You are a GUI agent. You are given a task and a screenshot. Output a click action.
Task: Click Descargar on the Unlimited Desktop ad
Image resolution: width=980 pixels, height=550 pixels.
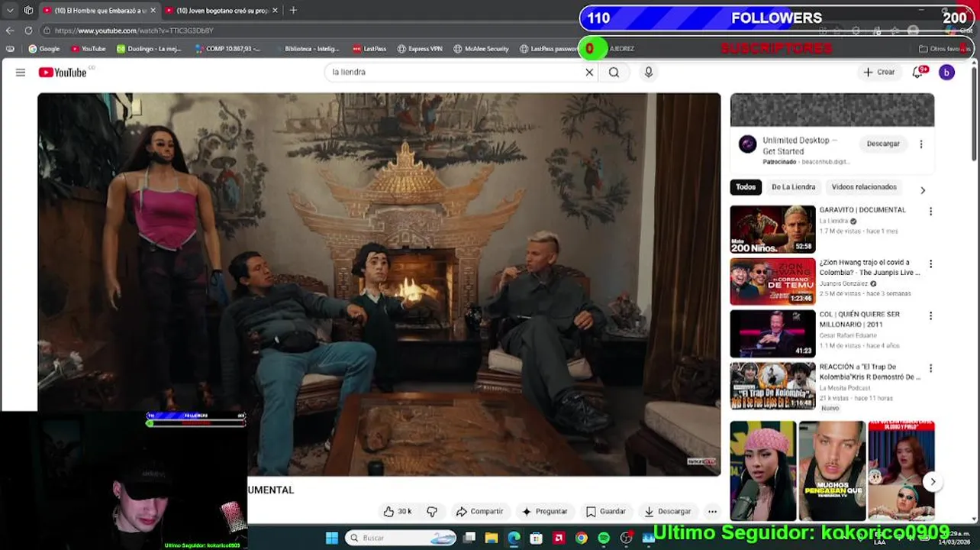[883, 144]
